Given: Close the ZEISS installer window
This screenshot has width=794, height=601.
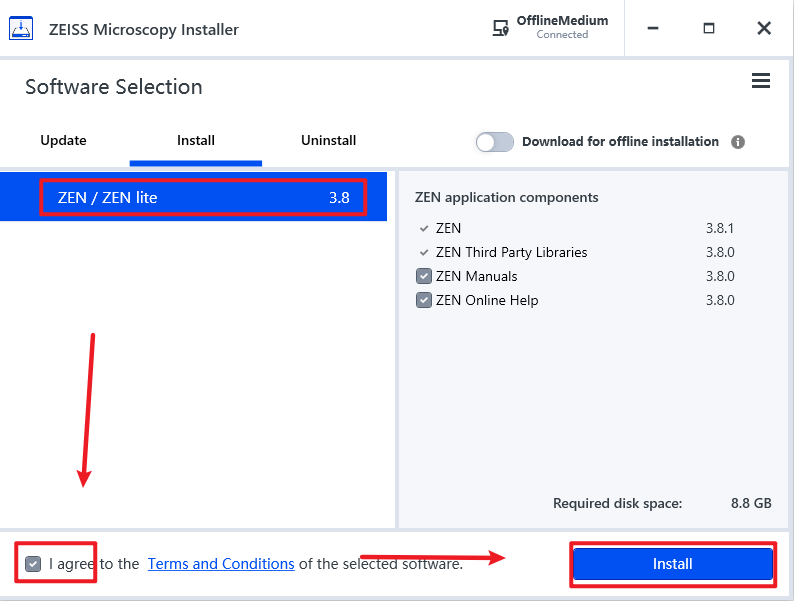Looking at the screenshot, I should (x=764, y=28).
